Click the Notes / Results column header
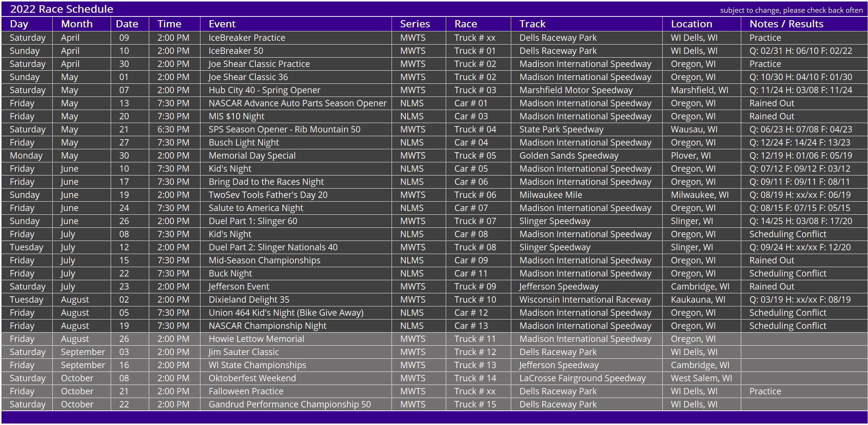 pos(786,24)
